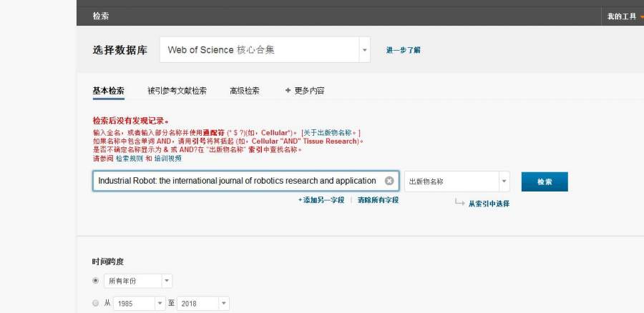
Task: Open the 检索 item in the top bar
Action: (101, 16)
